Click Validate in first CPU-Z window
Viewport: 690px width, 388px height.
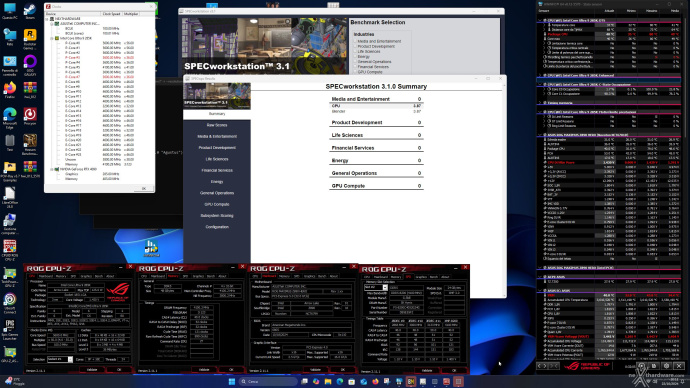[92, 370]
